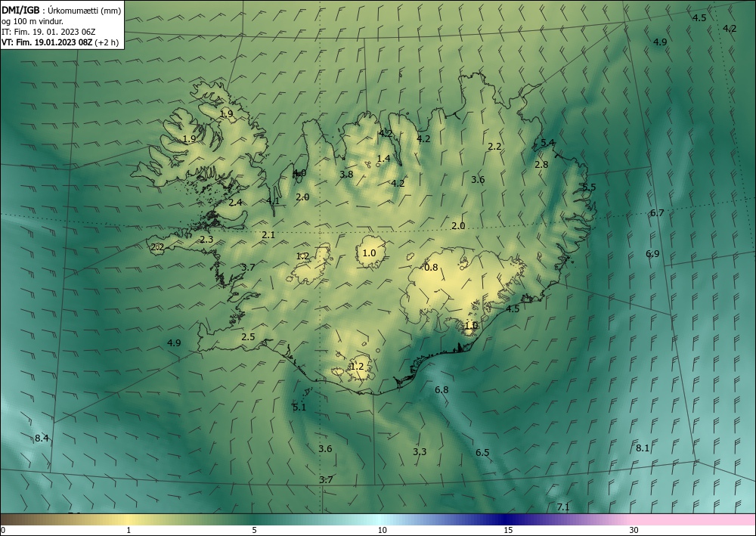
Task: Click the 6.7 value label on the map
Action: 657,212
